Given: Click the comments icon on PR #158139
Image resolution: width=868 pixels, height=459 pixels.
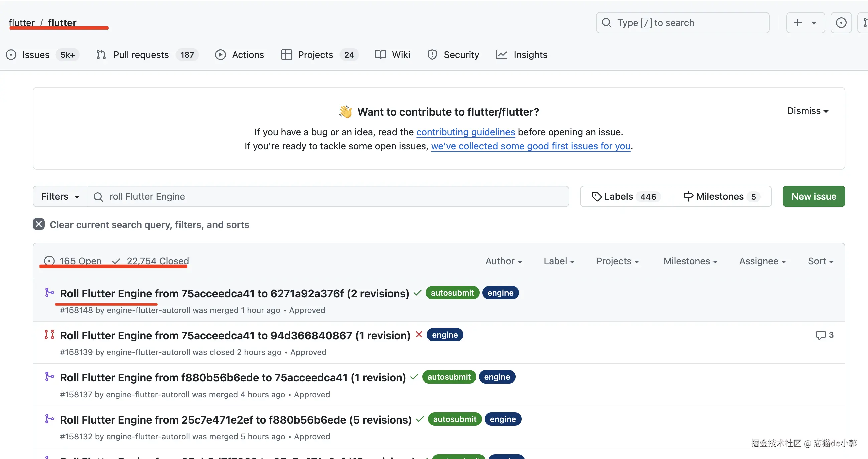Looking at the screenshot, I should (820, 335).
